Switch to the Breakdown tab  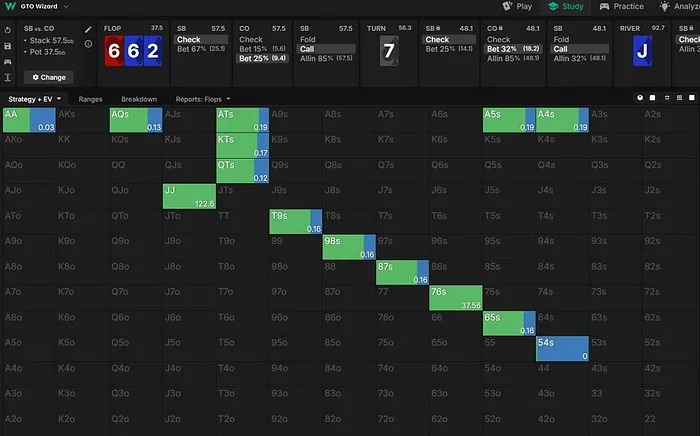(139, 99)
